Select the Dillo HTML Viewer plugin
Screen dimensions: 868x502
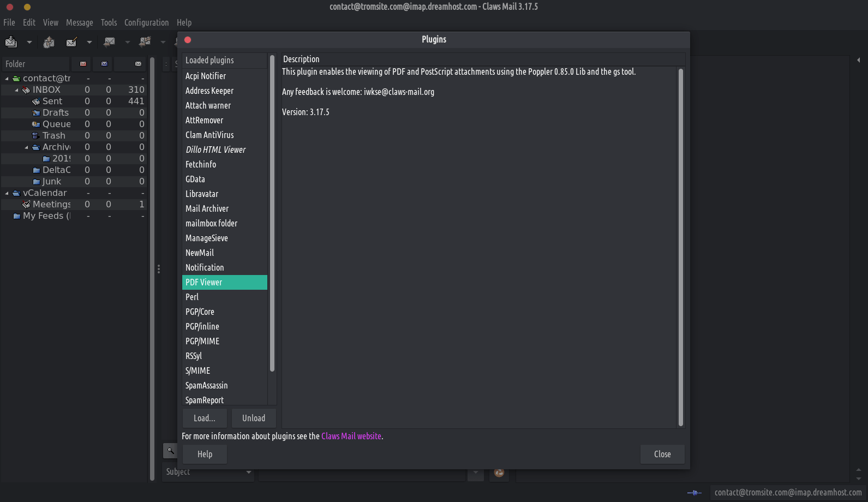(x=225, y=150)
